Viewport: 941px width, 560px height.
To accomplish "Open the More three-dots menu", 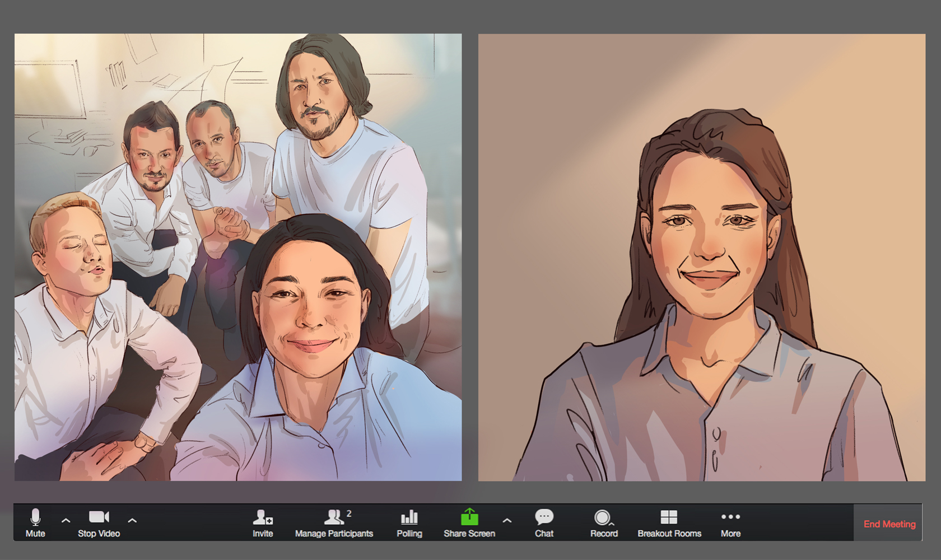I will point(730,517).
